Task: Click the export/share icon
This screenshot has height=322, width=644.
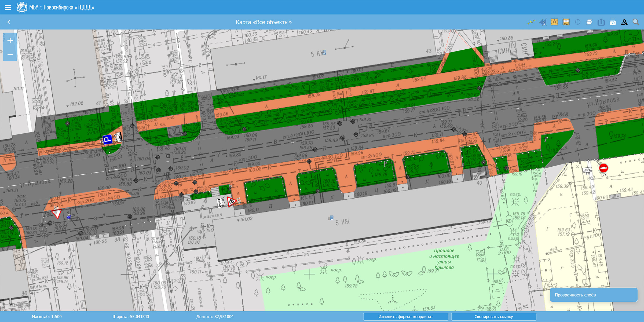Action: tap(601, 22)
